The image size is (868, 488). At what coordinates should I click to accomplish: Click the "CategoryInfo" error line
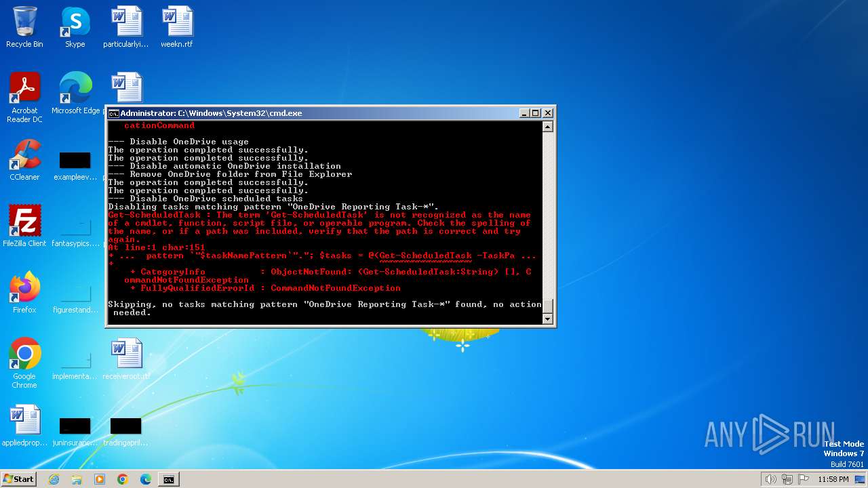click(330, 272)
